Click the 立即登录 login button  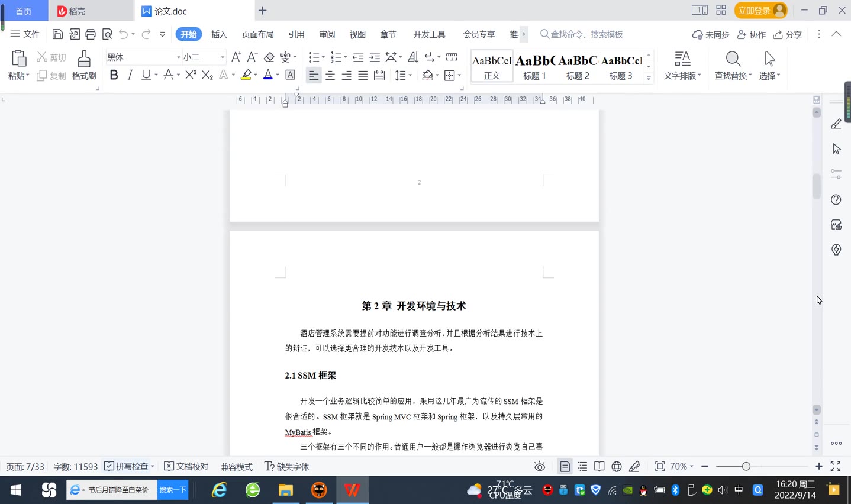pos(761,11)
